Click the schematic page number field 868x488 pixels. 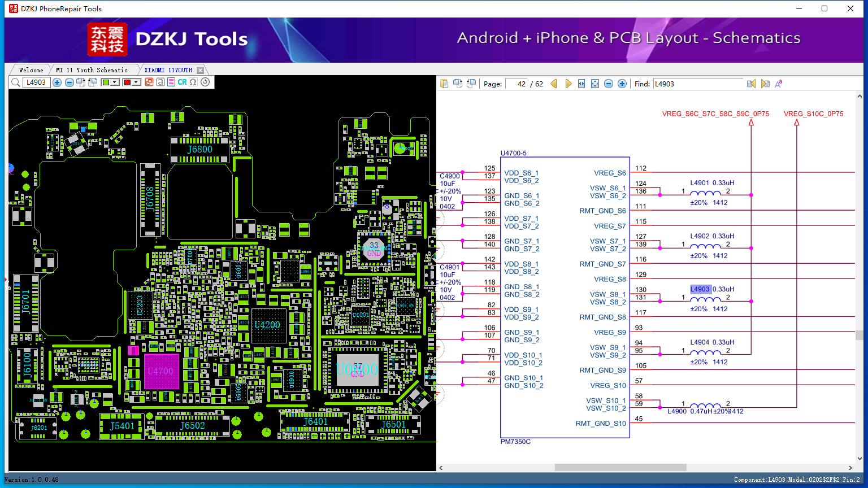click(x=517, y=84)
